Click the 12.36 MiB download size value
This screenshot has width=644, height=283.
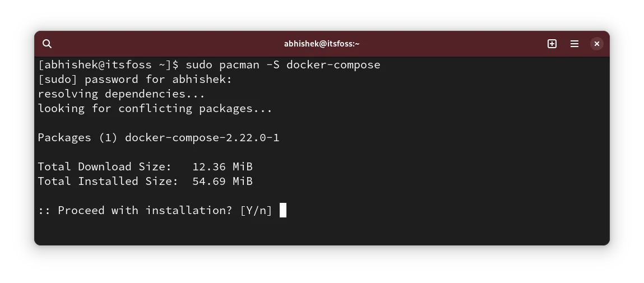[222, 167]
